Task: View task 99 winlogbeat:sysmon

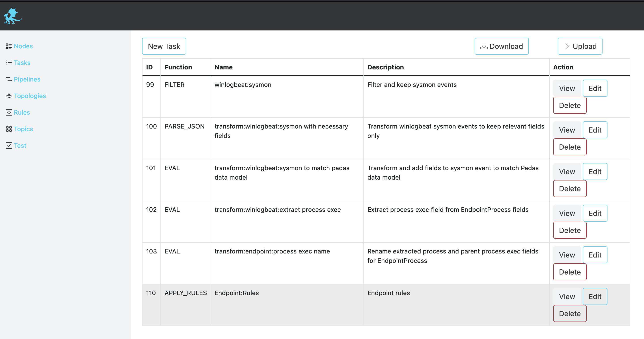Action: click(x=567, y=88)
